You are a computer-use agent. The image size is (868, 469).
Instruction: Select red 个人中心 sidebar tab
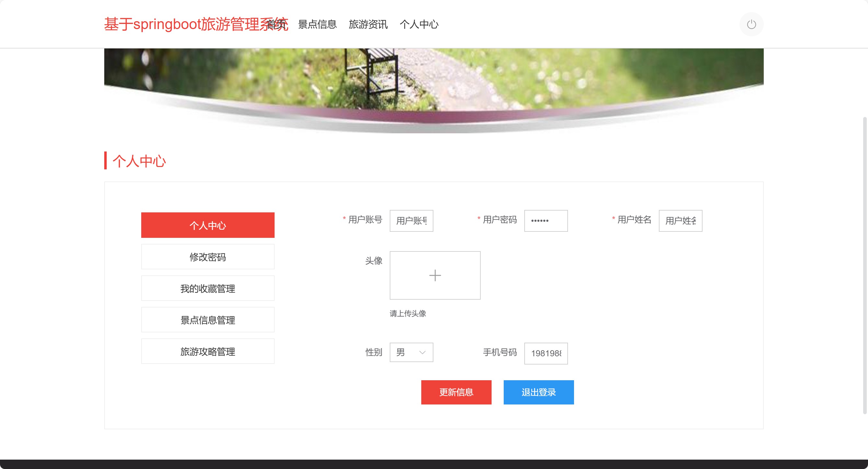click(208, 225)
